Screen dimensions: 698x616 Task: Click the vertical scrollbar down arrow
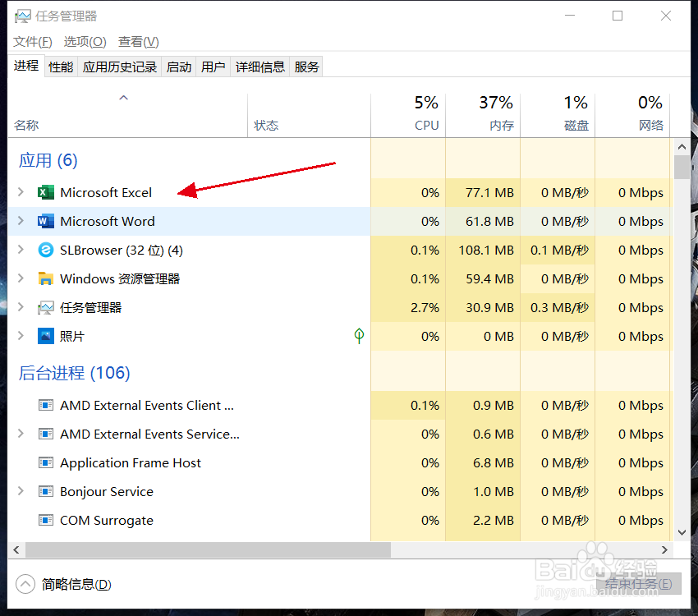(x=682, y=532)
